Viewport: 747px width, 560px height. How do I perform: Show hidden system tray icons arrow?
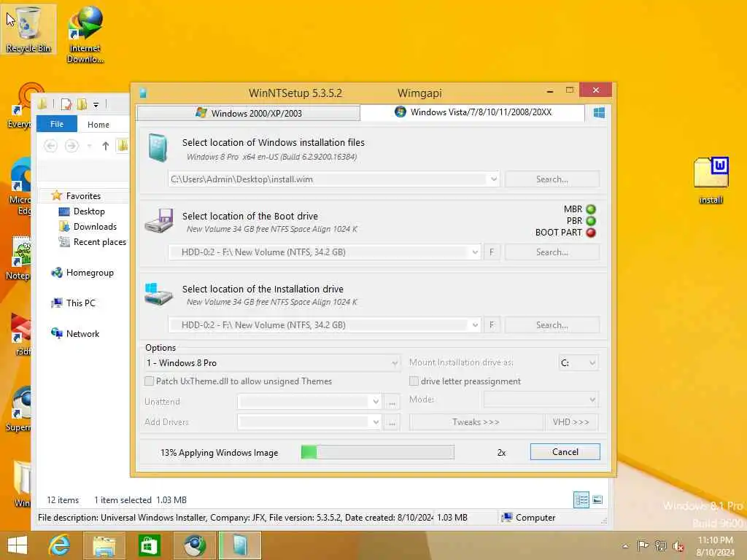pos(625,546)
